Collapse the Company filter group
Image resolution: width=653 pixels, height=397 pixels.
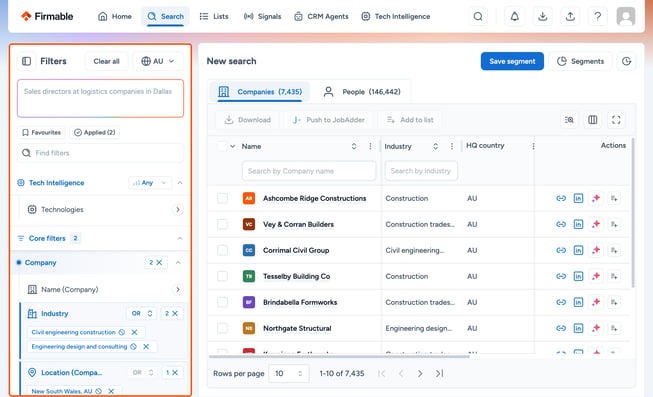pyautogui.click(x=178, y=262)
